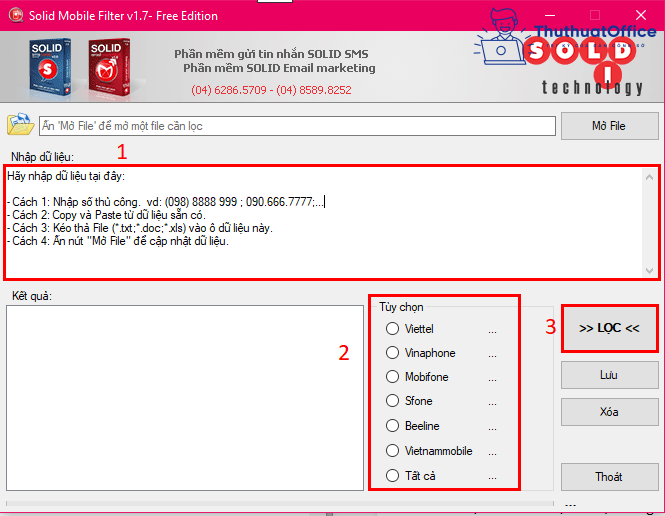Image resolution: width=665 pixels, height=516 pixels.
Task: Click the Xóa delete button
Action: click(x=609, y=412)
